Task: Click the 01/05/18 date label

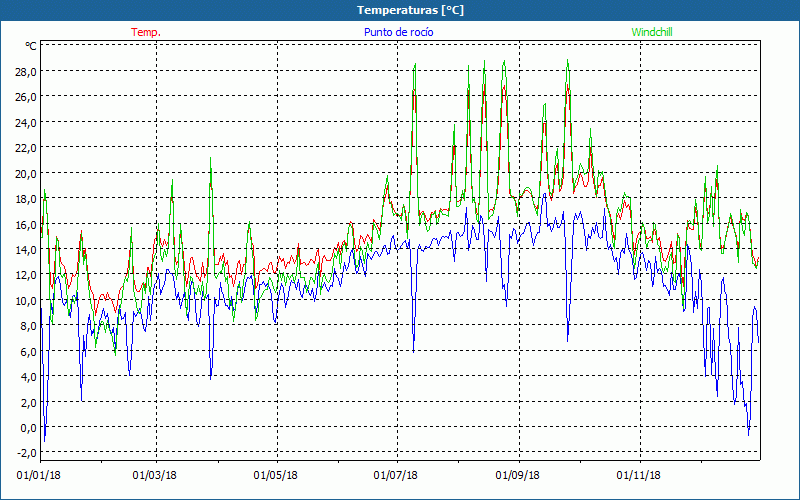Action: pos(276,476)
